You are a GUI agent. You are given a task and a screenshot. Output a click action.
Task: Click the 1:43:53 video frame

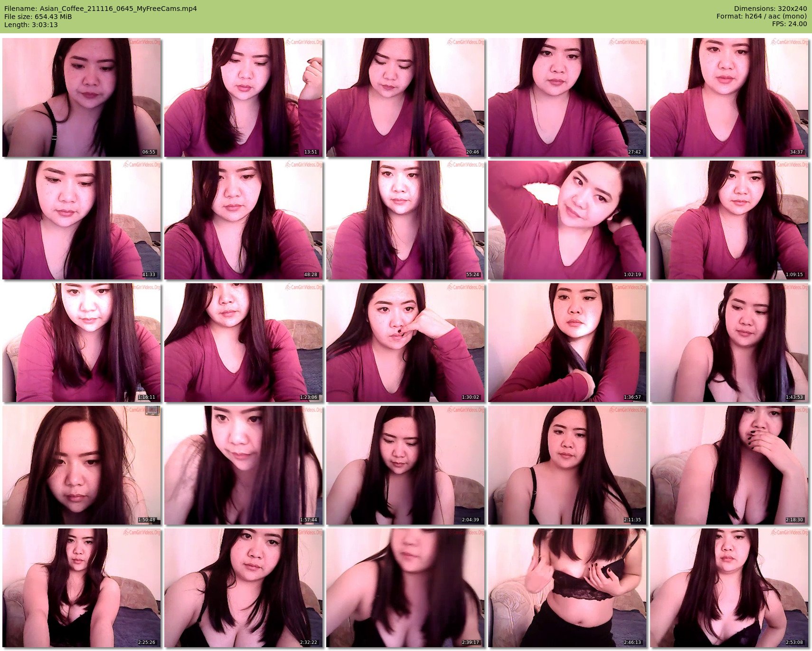pos(729,343)
